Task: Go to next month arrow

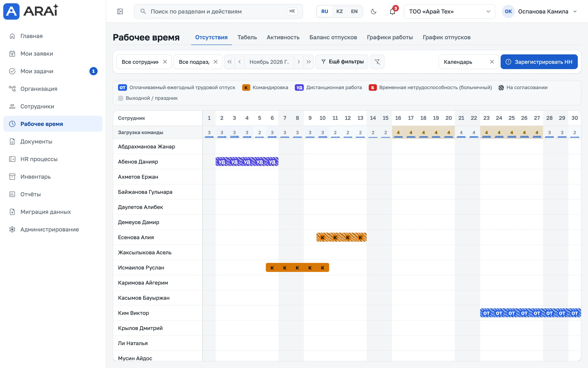Action: pos(299,62)
